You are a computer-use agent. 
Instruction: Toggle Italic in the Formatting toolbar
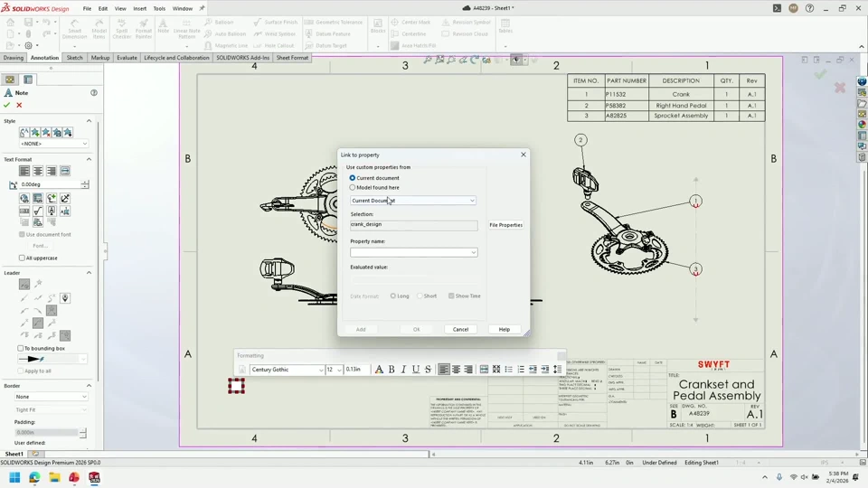[x=403, y=370]
